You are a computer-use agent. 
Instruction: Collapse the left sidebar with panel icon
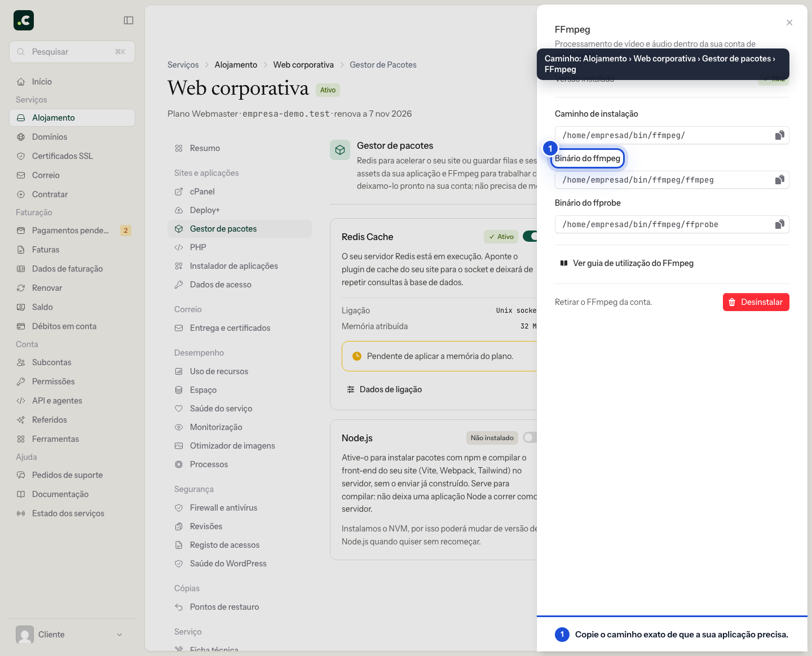coord(129,20)
